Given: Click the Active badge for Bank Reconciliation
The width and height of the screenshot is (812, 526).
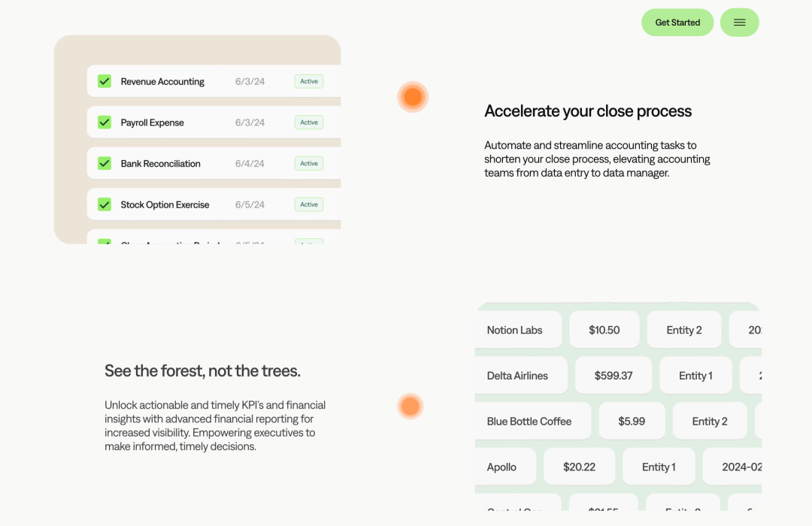Looking at the screenshot, I should [309, 164].
